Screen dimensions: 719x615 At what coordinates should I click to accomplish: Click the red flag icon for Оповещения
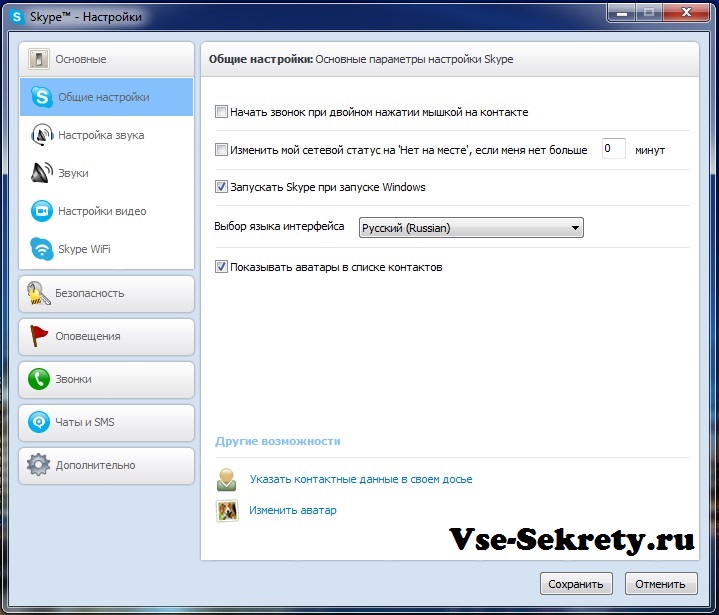(39, 336)
